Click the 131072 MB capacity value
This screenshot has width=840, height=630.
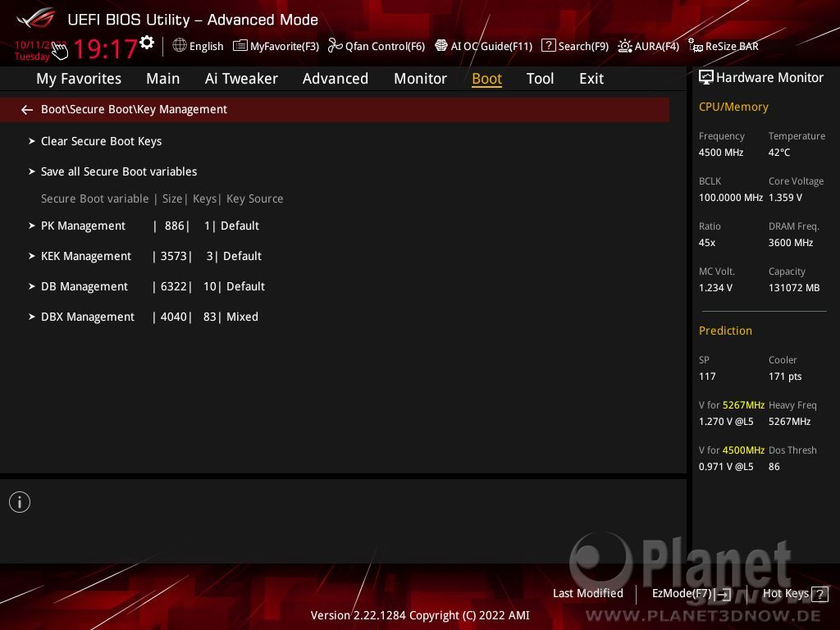coord(794,288)
